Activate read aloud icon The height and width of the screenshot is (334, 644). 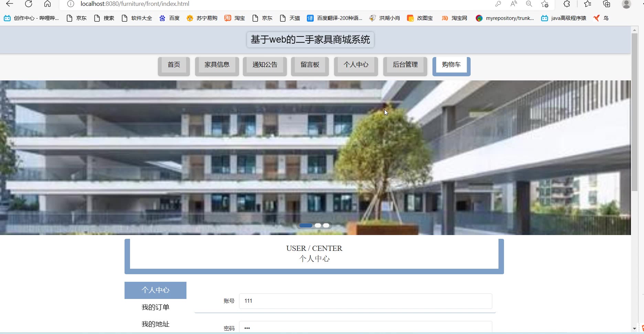(x=514, y=4)
